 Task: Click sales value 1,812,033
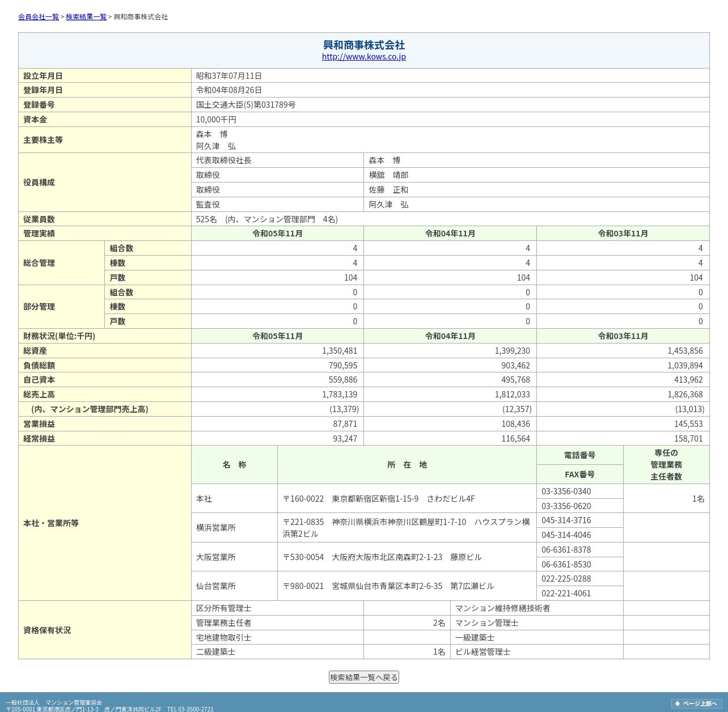click(x=513, y=395)
